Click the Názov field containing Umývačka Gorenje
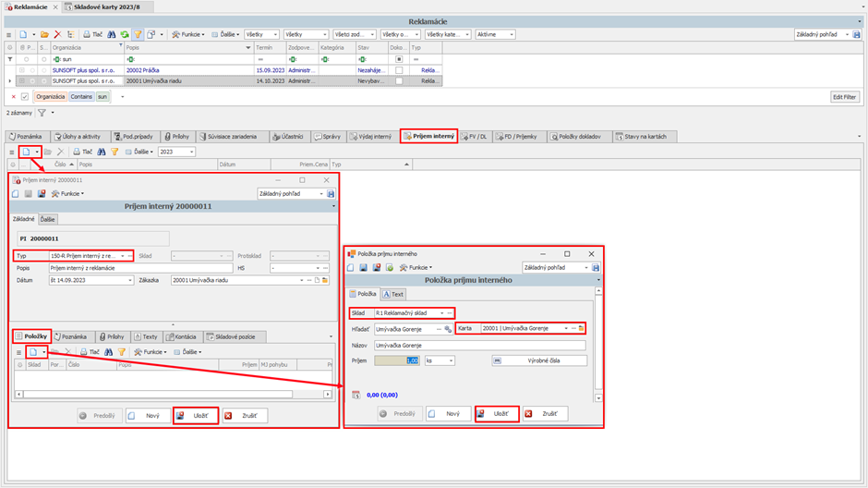This screenshot has height=488, width=868. (479, 345)
